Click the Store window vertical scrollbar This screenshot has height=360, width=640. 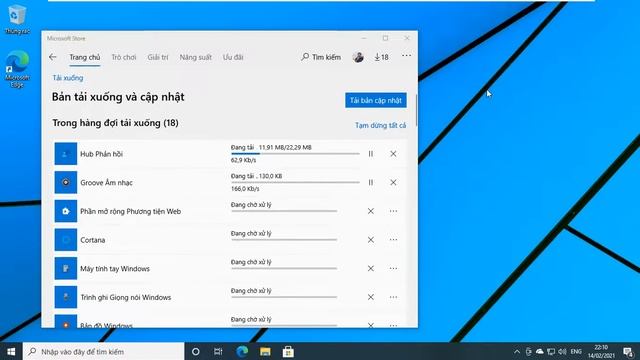416,110
